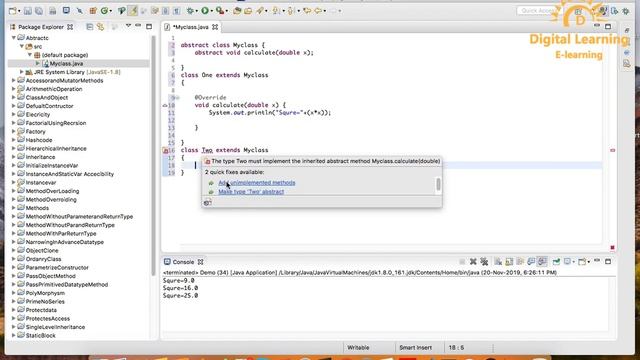
Task: Click the Print icon in the toolbar
Action: click(x=53, y=11)
